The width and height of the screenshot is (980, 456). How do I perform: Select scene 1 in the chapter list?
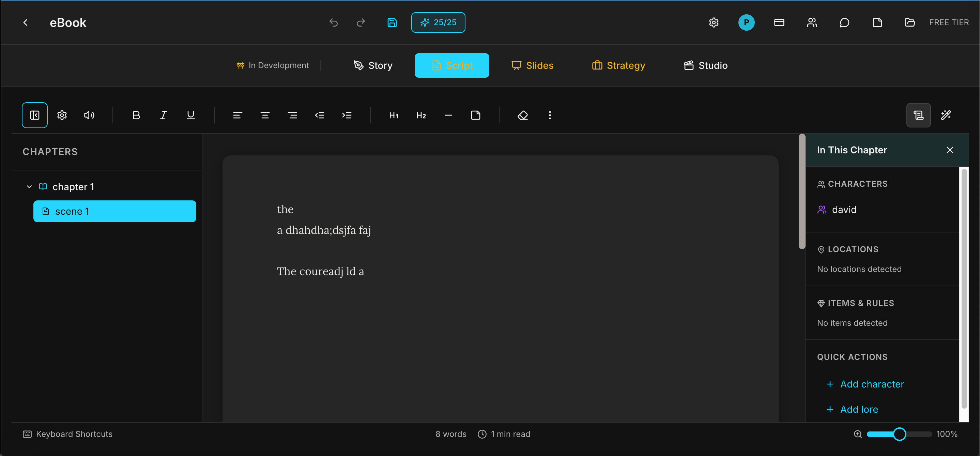(x=114, y=211)
